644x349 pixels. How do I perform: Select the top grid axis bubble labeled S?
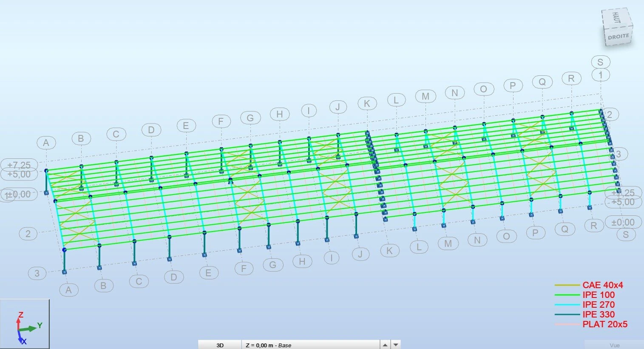point(600,62)
